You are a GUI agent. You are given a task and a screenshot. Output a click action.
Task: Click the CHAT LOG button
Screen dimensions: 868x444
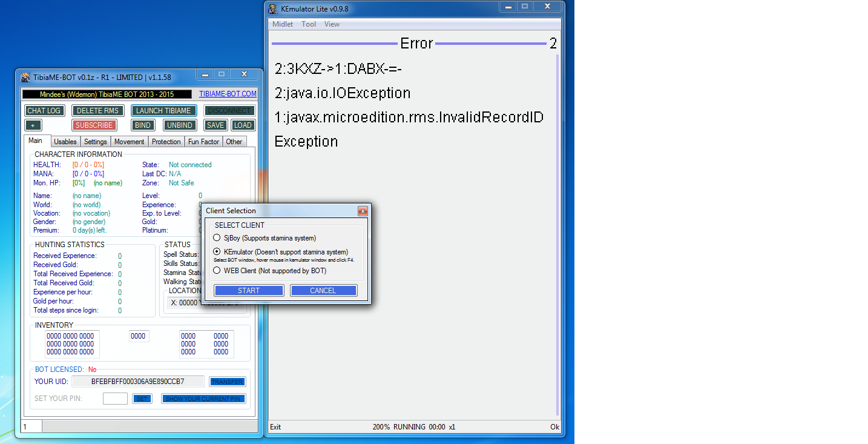[x=44, y=111]
